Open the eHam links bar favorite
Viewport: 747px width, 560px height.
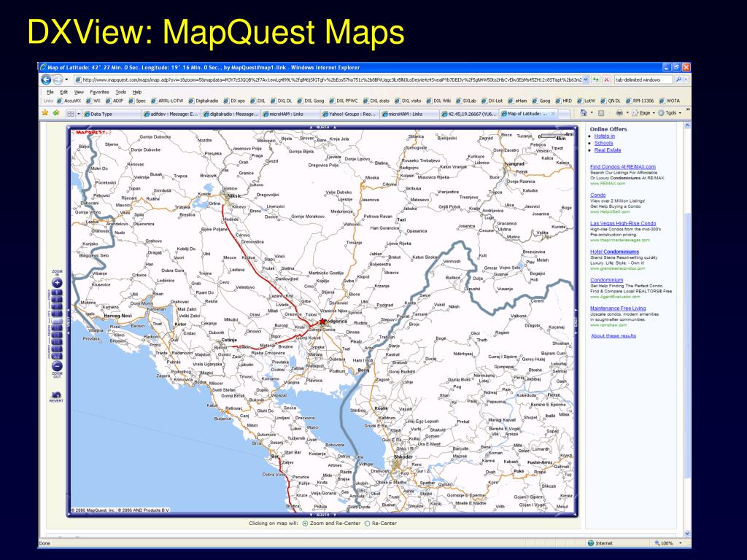coord(518,101)
